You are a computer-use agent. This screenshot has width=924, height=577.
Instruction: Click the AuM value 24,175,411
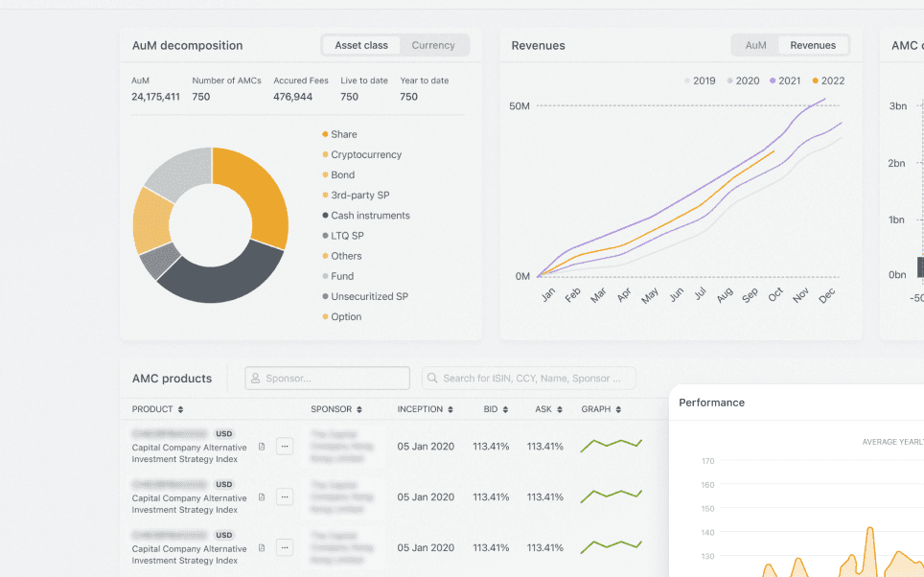pyautogui.click(x=155, y=97)
